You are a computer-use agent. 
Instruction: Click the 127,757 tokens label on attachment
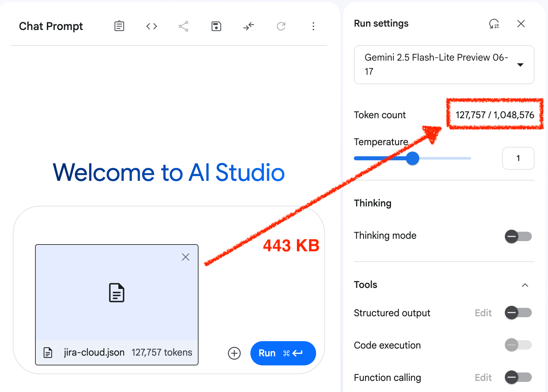(162, 352)
